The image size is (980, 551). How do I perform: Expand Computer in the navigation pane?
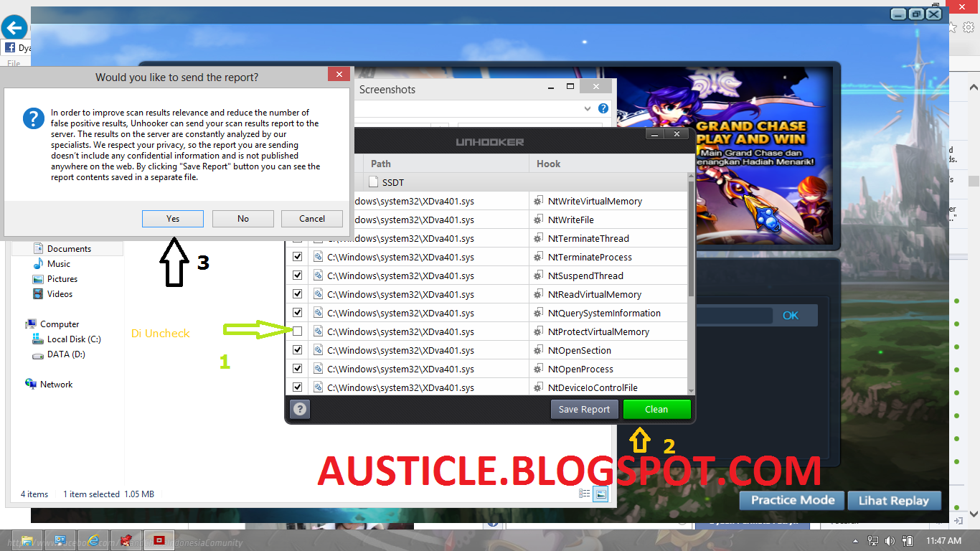pyautogui.click(x=22, y=324)
